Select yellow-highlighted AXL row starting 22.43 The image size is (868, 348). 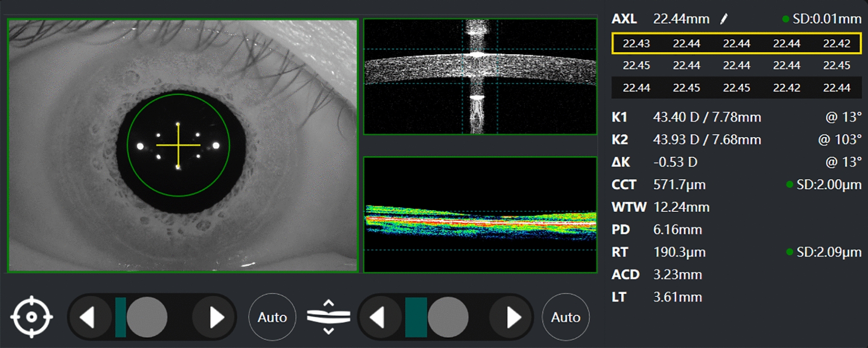(736, 44)
